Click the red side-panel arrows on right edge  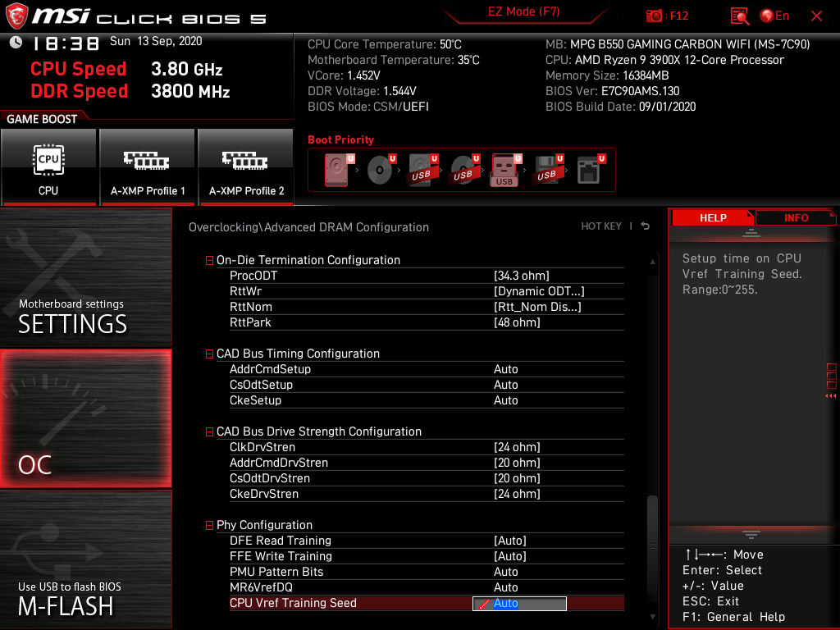(x=830, y=396)
